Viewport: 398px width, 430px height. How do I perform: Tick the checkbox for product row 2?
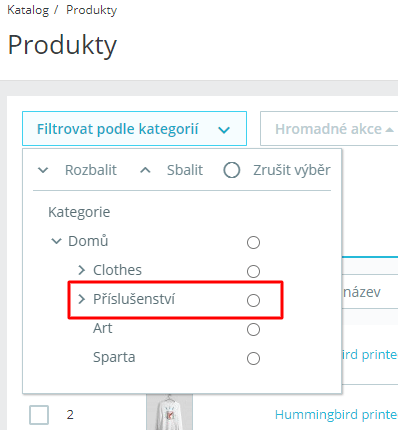pyautogui.click(x=39, y=415)
